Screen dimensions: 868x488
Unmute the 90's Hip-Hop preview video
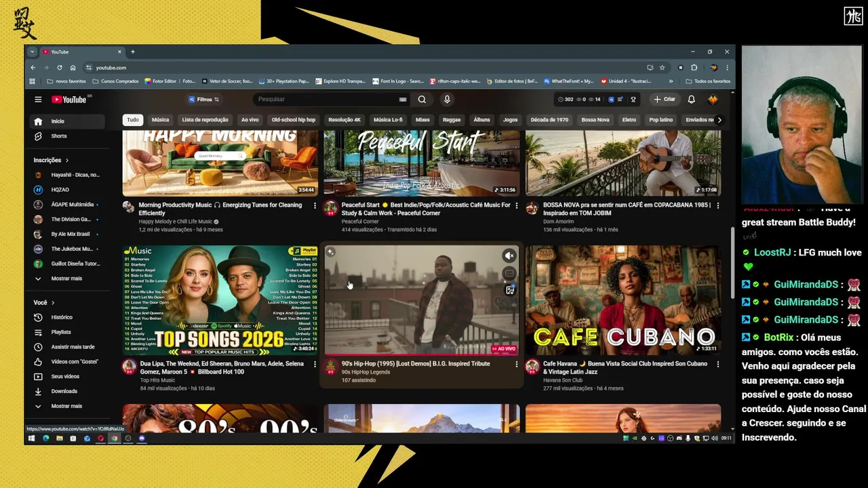pyautogui.click(x=509, y=256)
